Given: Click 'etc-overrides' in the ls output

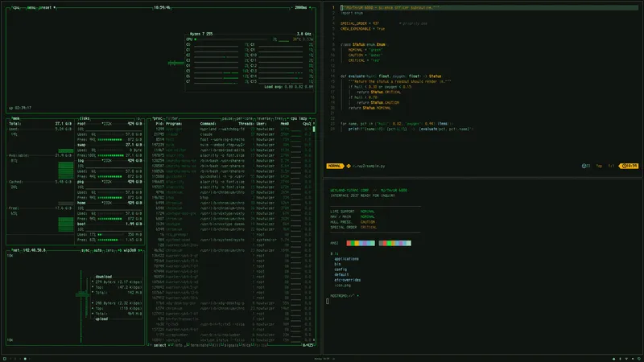Looking at the screenshot, I should point(348,280).
